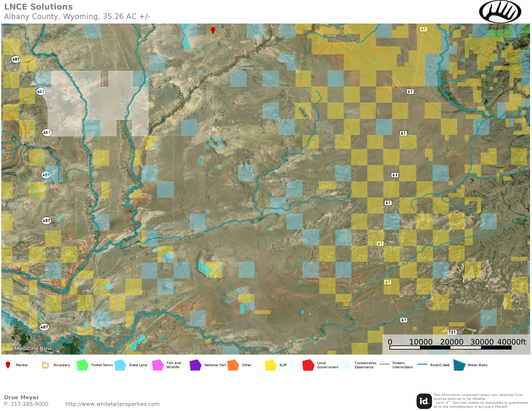Click the highway 61 shield in the top-right map area
The image size is (532, 411).
point(423,29)
